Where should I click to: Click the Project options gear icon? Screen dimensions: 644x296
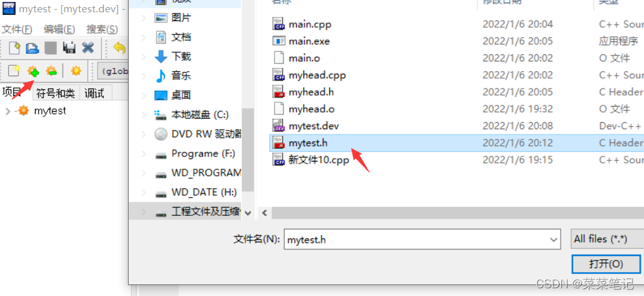[76, 71]
